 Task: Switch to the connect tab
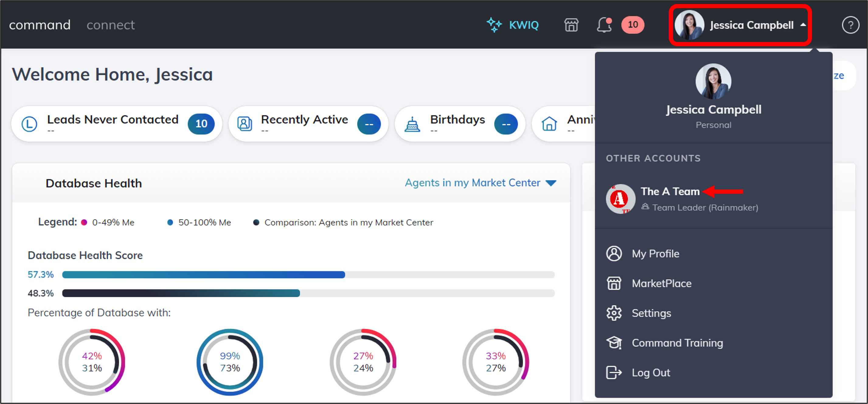tap(110, 25)
